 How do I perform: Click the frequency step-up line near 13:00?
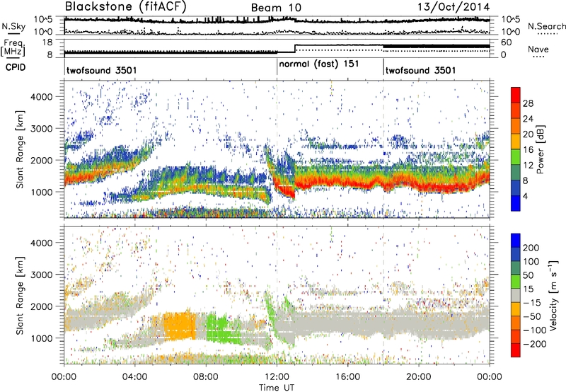coord(295,48)
